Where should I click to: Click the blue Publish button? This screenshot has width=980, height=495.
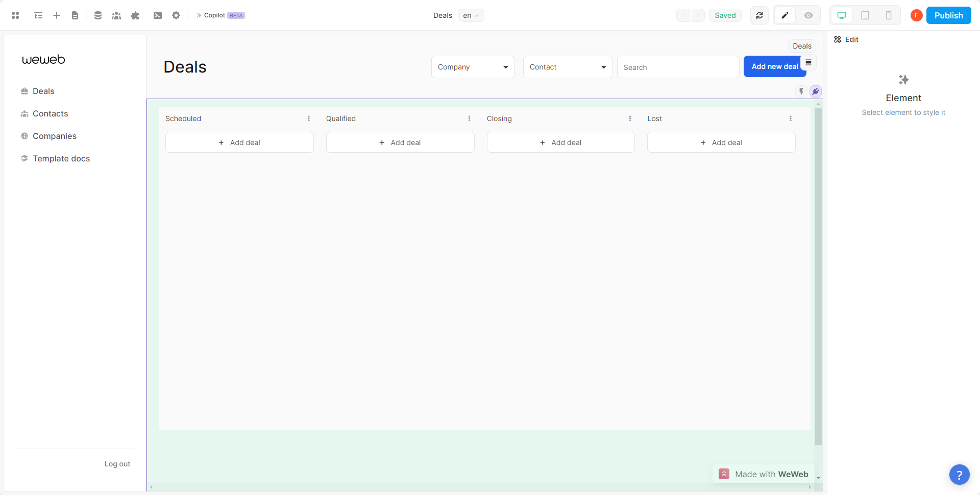(948, 15)
